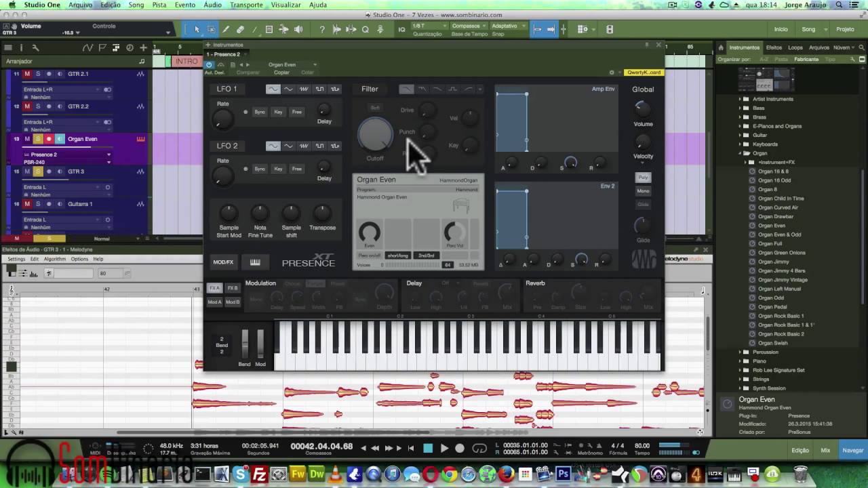868x488 pixels.
Task: Mute the GTR 2.1 track
Action: coord(27,74)
